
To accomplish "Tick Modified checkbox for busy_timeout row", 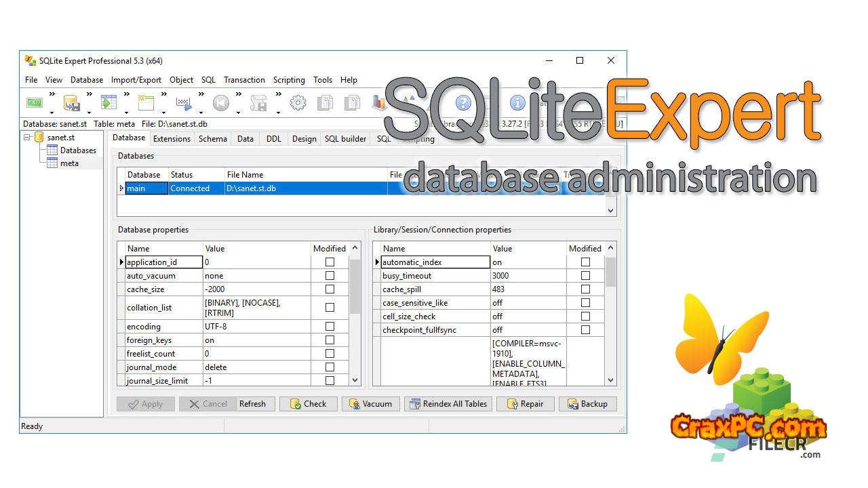I will click(x=585, y=276).
